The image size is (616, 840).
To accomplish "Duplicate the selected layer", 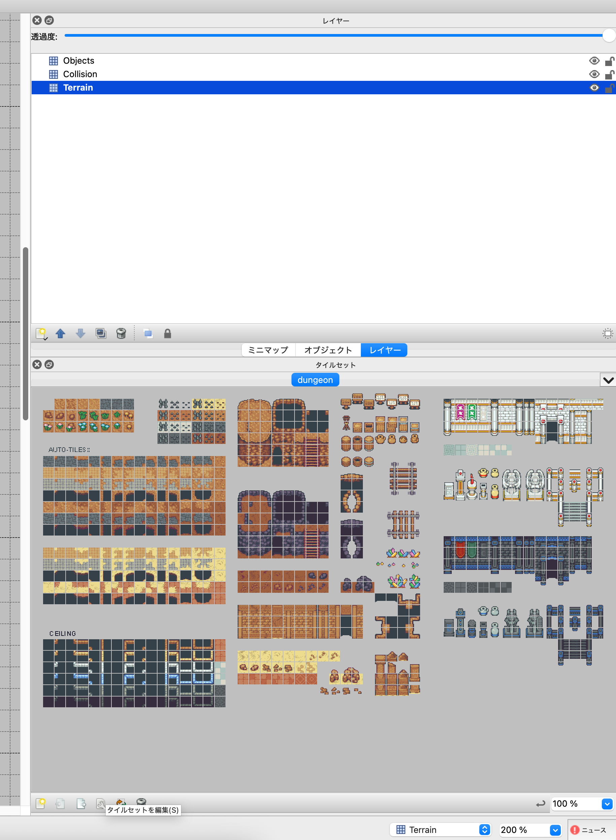I will 101,333.
